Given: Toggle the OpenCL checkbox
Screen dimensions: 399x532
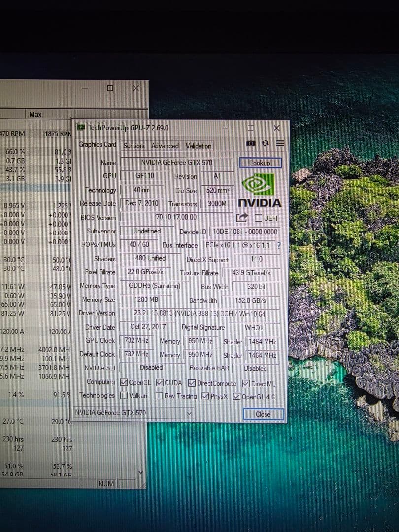Looking at the screenshot, I should click(x=124, y=382).
